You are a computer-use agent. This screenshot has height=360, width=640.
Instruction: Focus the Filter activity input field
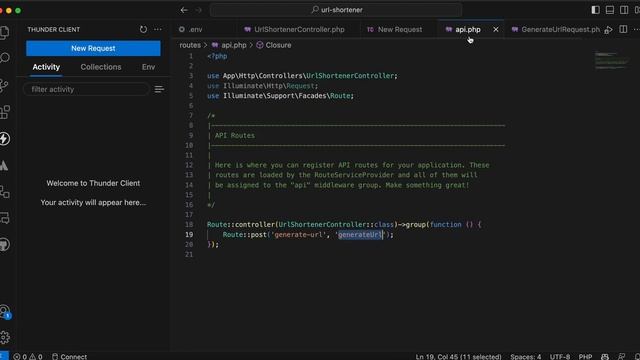[87, 89]
